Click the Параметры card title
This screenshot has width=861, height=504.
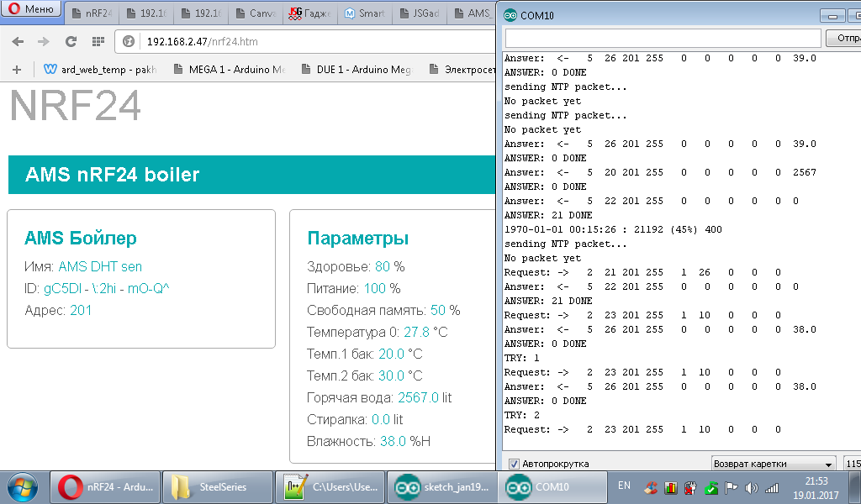click(358, 238)
